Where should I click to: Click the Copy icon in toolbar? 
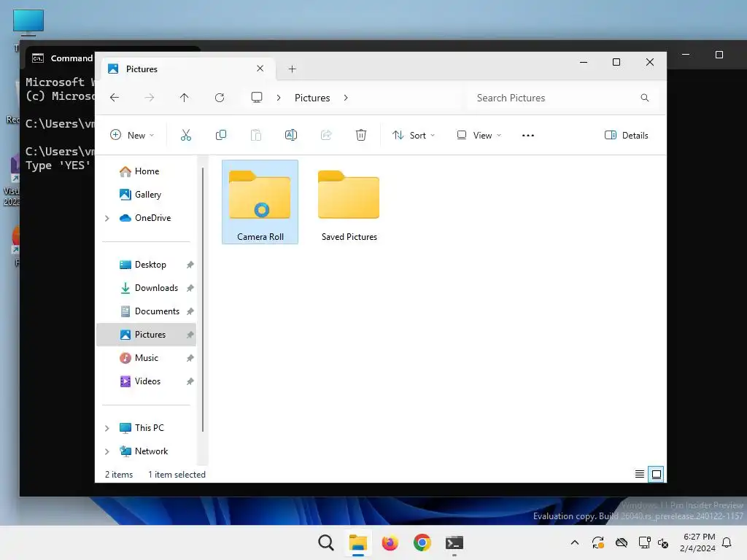221,135
